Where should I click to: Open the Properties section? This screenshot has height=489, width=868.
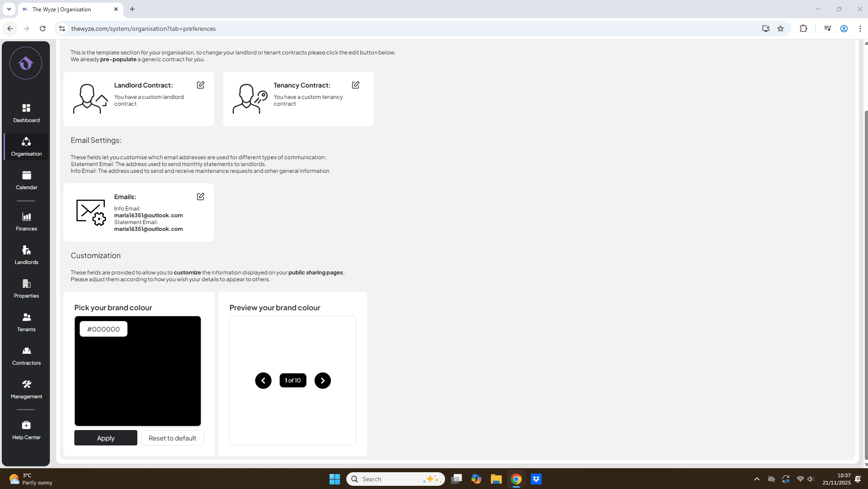tap(26, 289)
